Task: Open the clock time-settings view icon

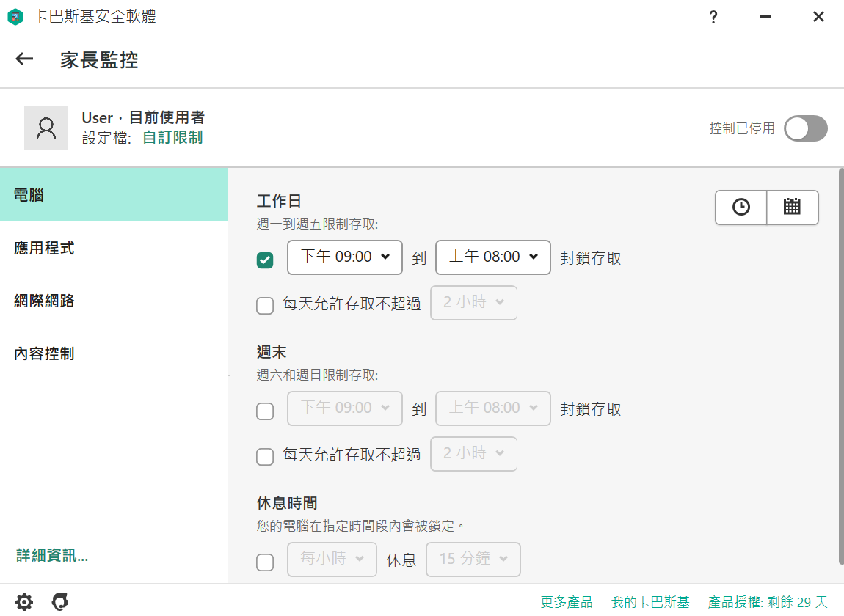Action: [x=741, y=207]
